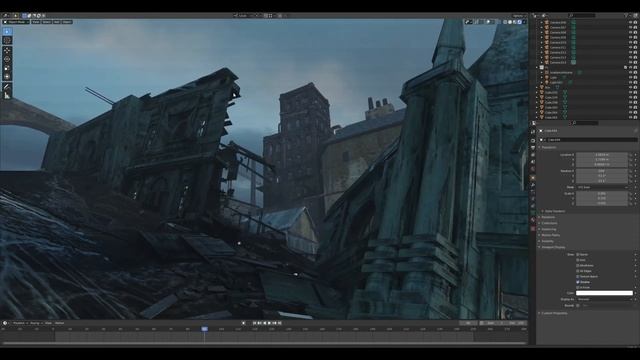Jump to the timeline end frame

click(x=280, y=323)
